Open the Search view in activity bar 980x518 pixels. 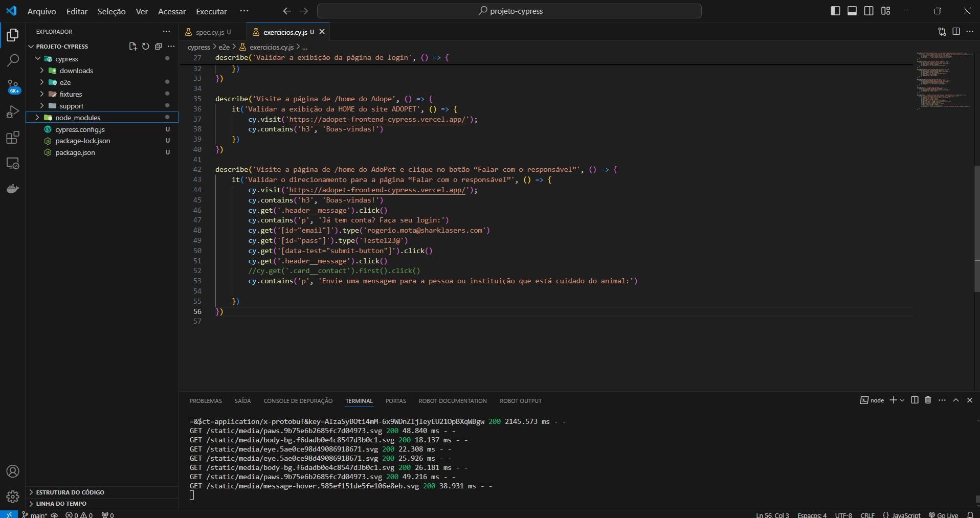13,60
